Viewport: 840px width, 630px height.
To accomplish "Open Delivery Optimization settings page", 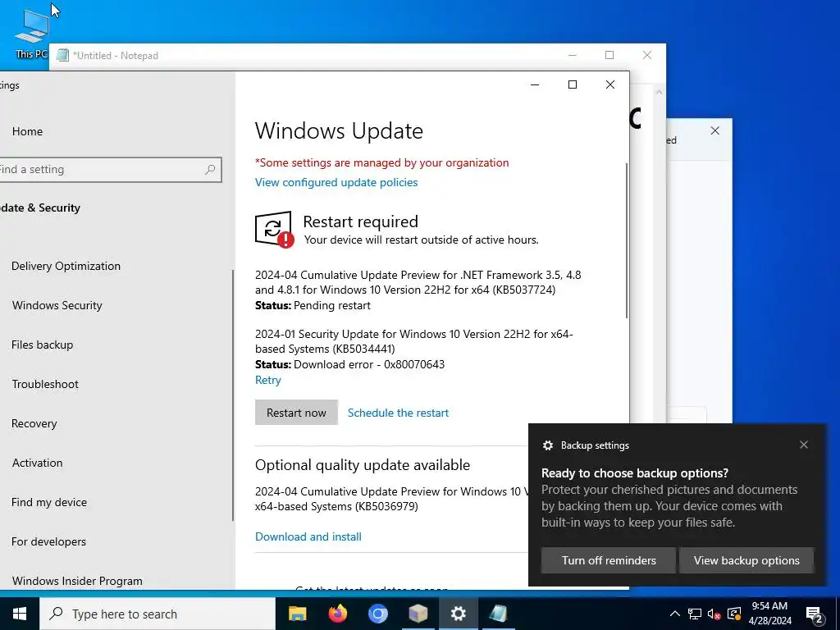I will (x=66, y=266).
